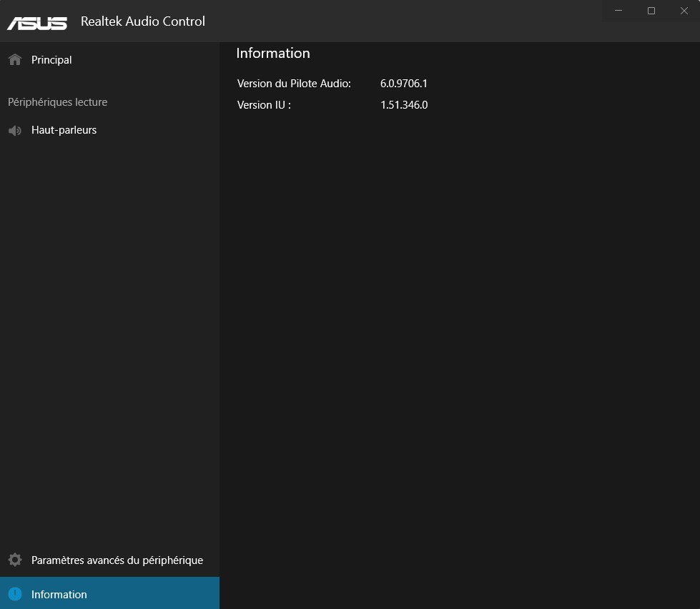Click the Information page heading
700x609 pixels.
click(273, 54)
